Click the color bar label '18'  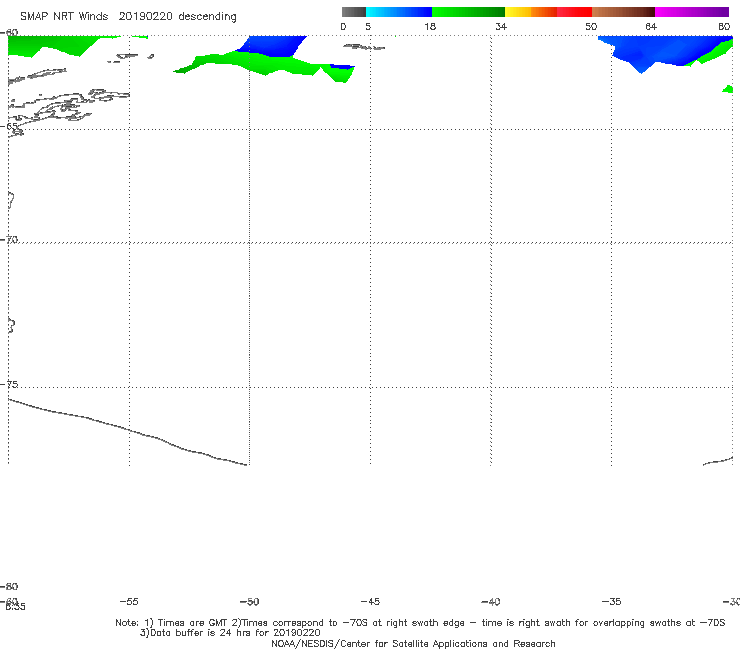click(x=430, y=27)
